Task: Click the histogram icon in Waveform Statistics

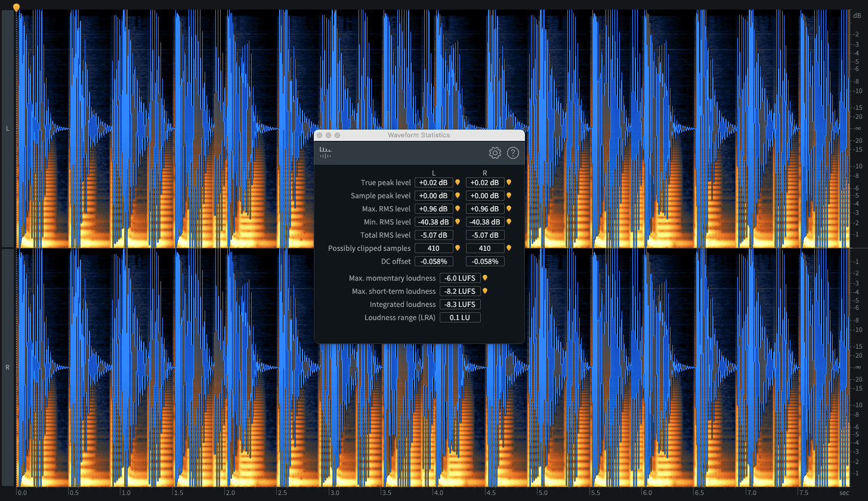Action: 325,153
